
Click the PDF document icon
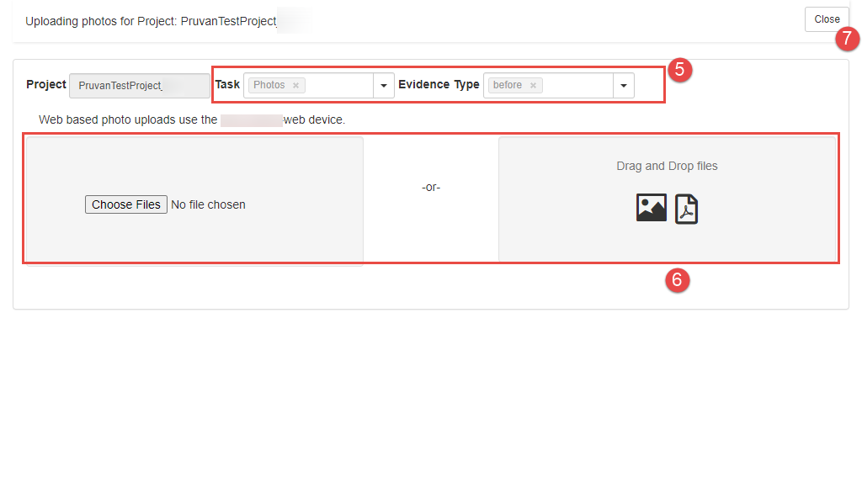coord(686,209)
